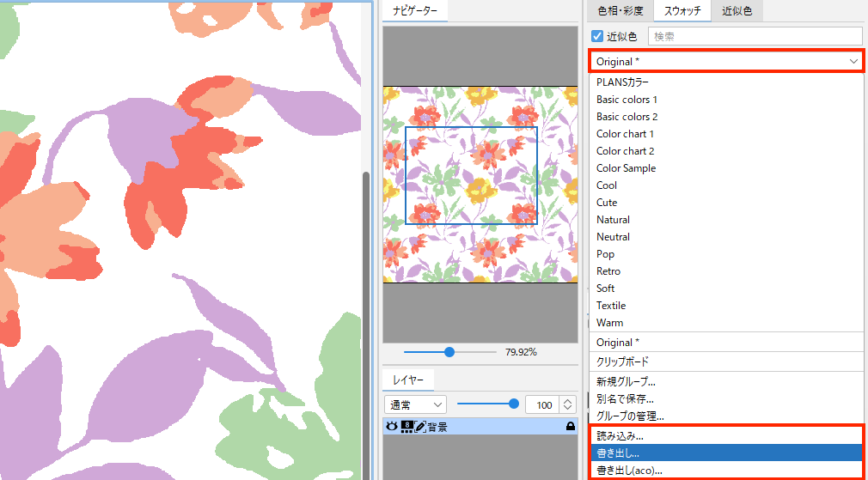Pick the Warm swatch group
This screenshot has height=480, width=868.
point(727,322)
